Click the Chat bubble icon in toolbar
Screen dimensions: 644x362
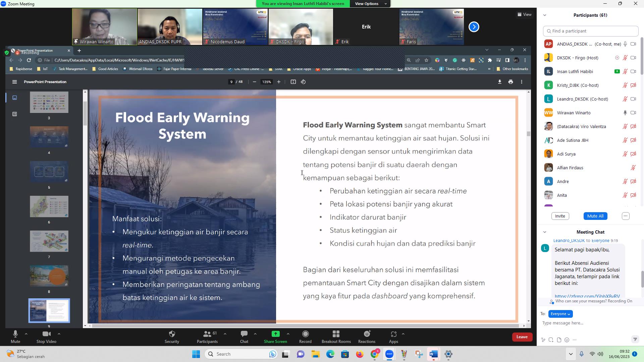click(244, 337)
